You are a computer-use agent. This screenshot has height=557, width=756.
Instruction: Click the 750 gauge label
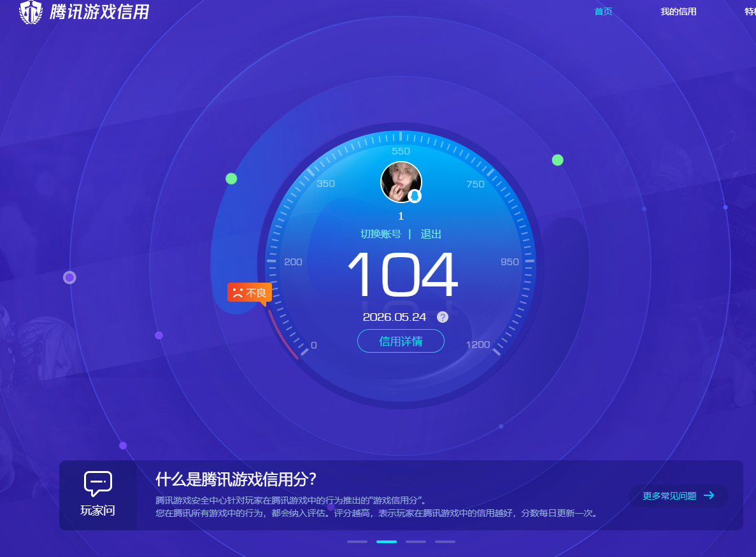click(475, 184)
